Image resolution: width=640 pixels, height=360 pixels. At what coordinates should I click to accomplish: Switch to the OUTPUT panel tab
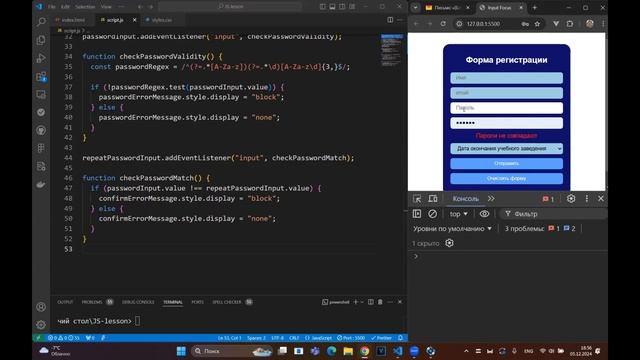point(65,302)
